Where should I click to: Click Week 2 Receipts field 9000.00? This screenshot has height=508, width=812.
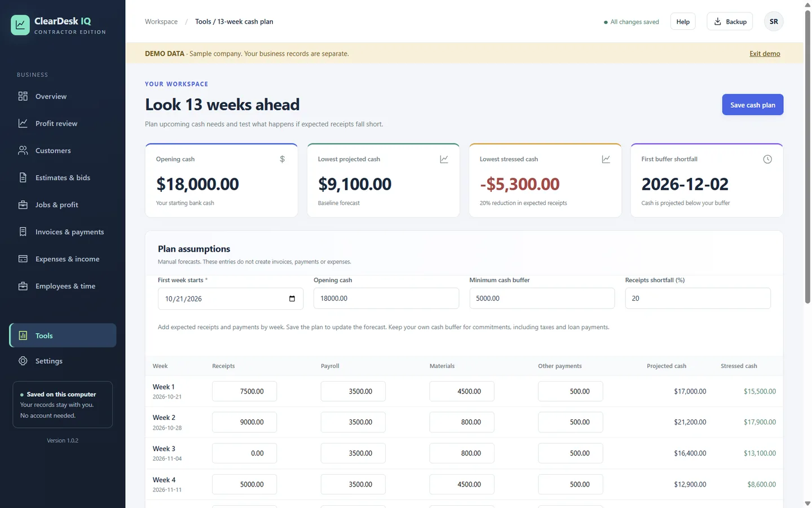point(244,422)
